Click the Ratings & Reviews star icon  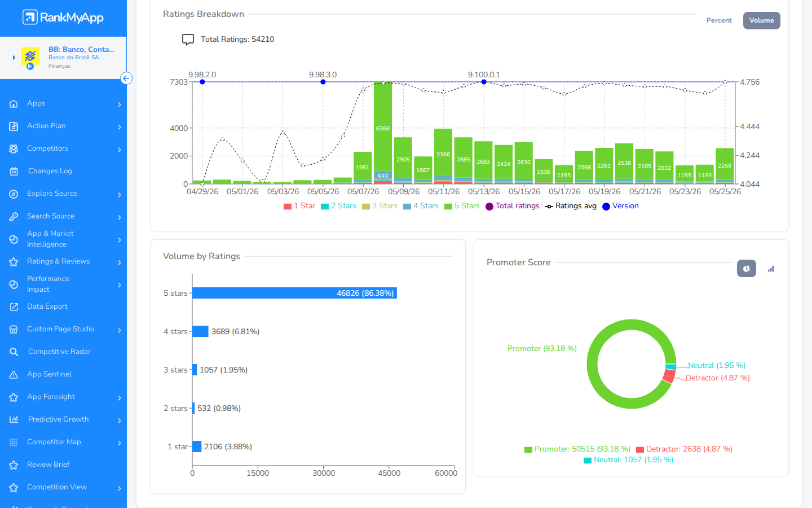click(14, 262)
